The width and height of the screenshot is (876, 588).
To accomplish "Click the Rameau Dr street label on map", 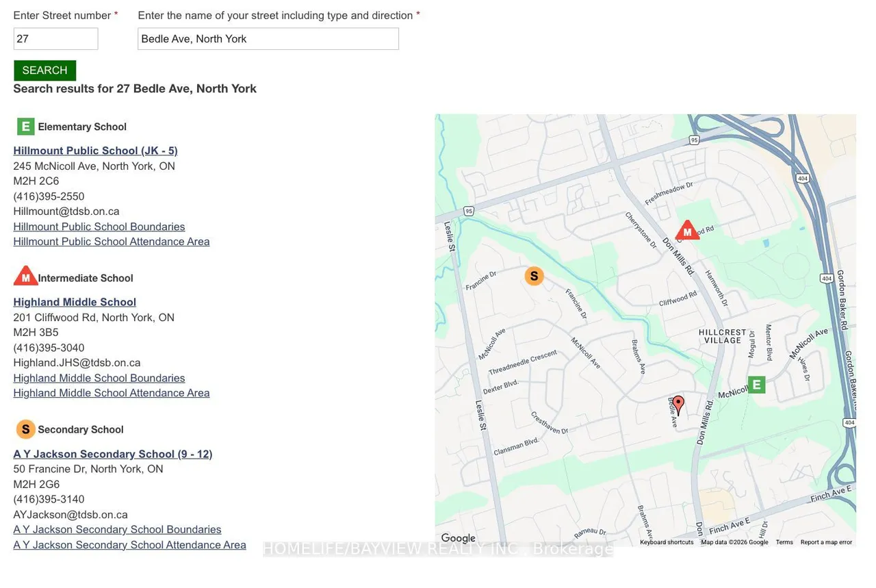I will click(590, 533).
